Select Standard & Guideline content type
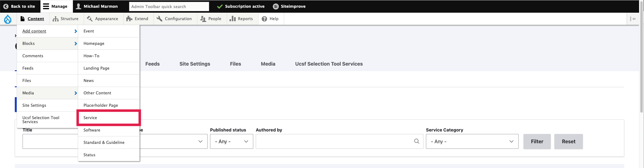 [109, 142]
